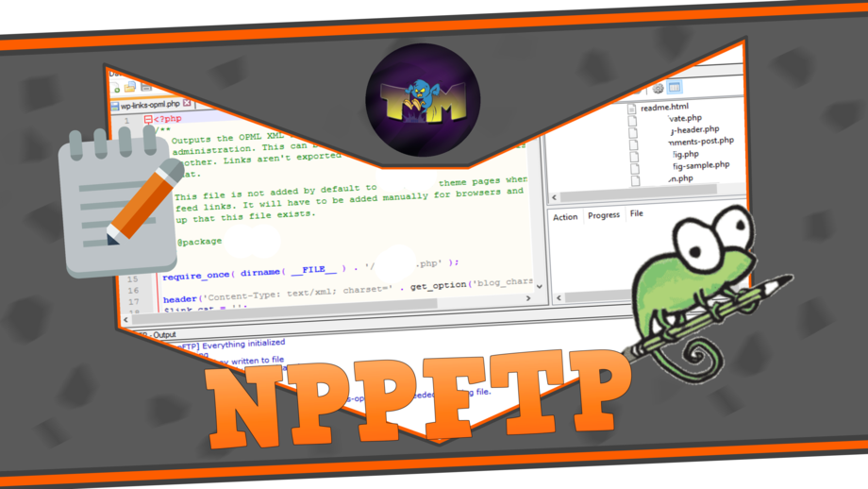Click the New file toolbar icon
868x489 pixels.
click(x=115, y=88)
